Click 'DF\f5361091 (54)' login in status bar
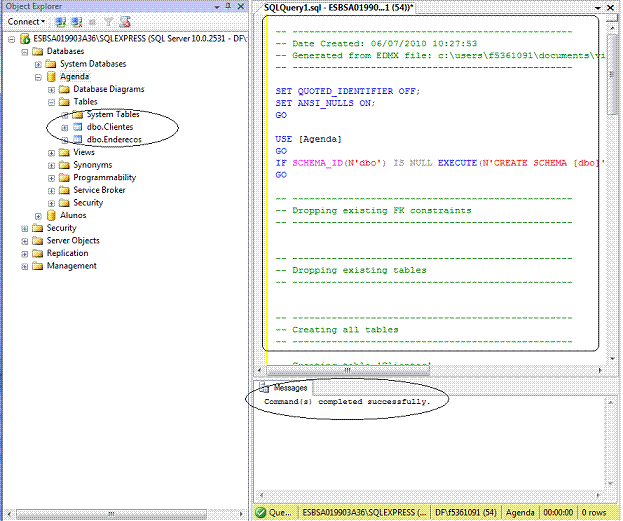This screenshot has height=521, width=623. pos(466,513)
